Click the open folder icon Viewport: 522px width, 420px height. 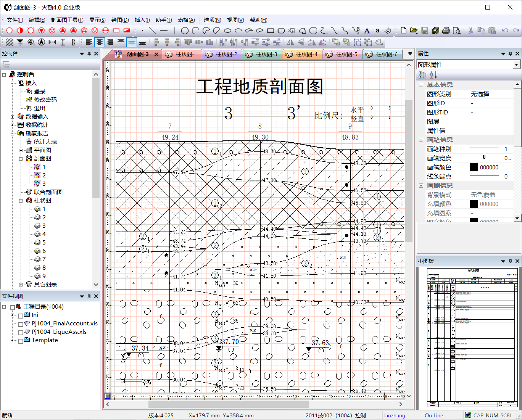coord(414,31)
